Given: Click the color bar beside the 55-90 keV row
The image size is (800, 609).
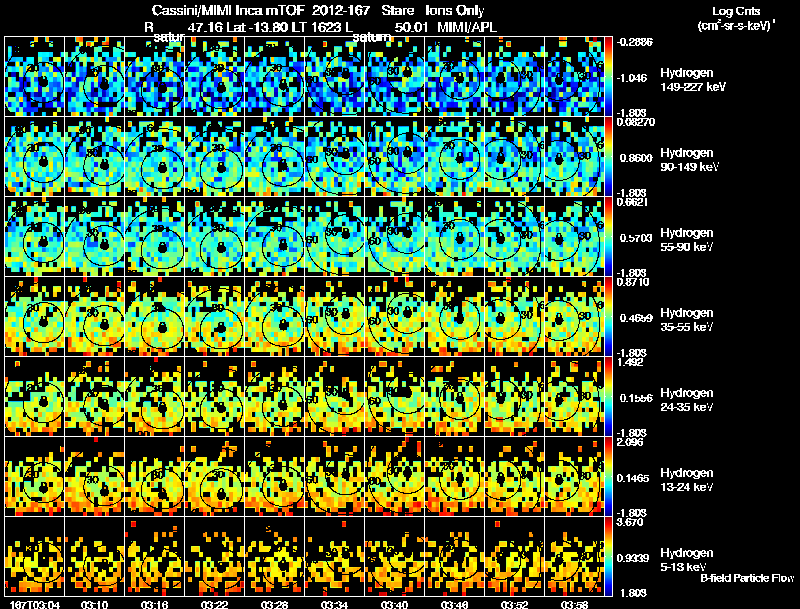Looking at the screenshot, I should (608, 237).
